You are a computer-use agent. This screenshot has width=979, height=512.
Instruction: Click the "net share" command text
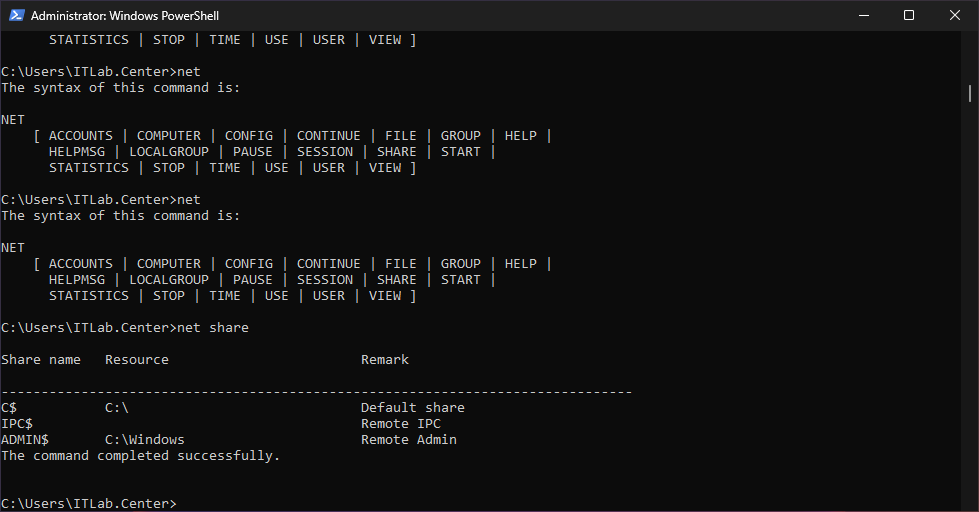coord(213,328)
